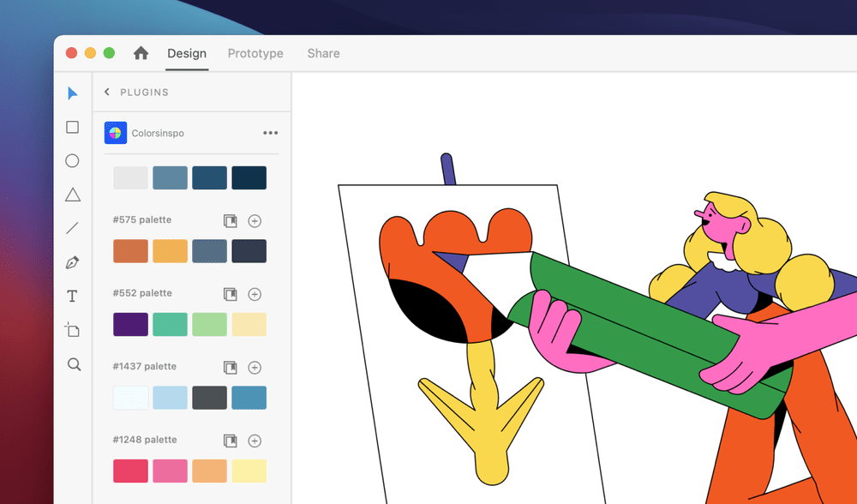Click the Colorsinspo plugin logo
The width and height of the screenshot is (857, 504).
pyautogui.click(x=116, y=133)
